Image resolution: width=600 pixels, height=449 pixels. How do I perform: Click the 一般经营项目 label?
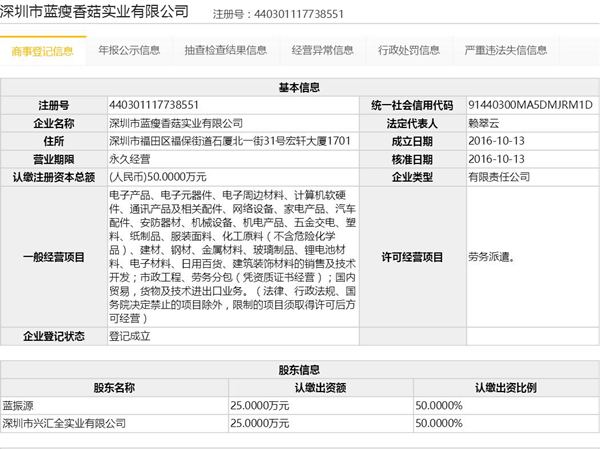[x=54, y=257]
